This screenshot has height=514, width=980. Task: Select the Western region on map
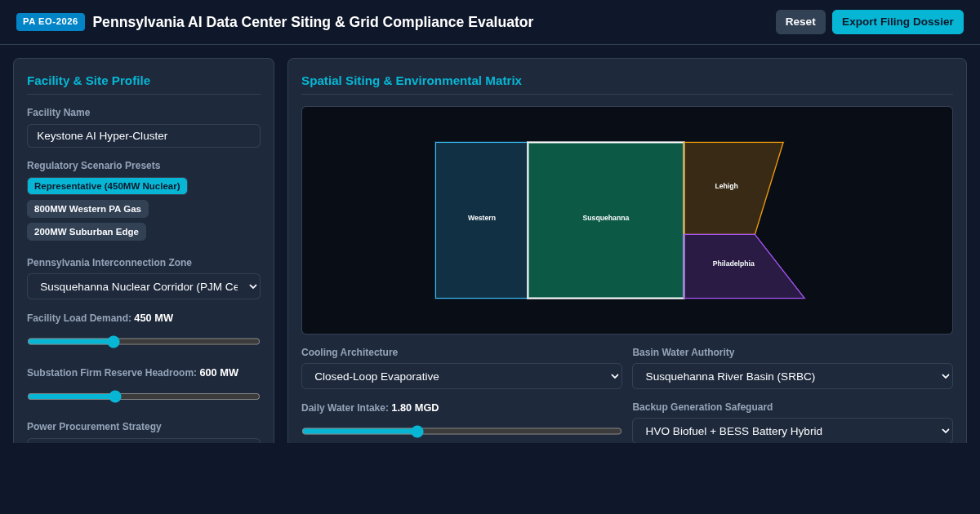click(482, 220)
